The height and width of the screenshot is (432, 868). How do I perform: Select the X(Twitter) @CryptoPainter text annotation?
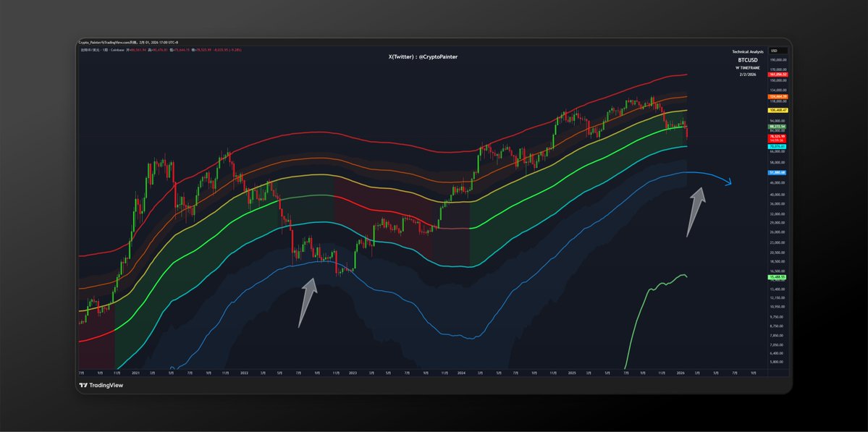click(x=423, y=56)
